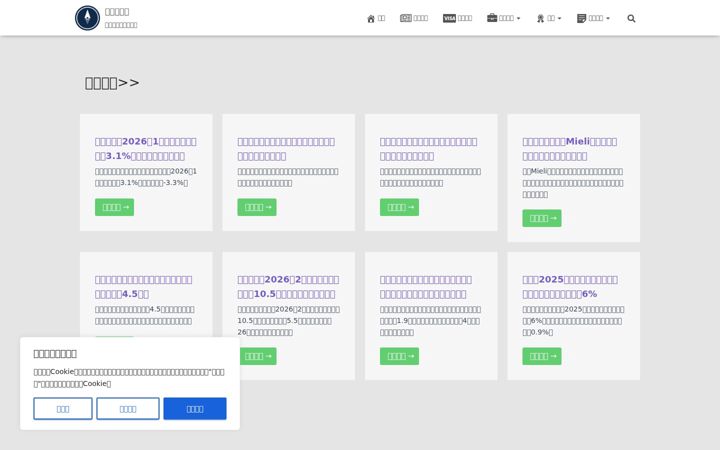The height and width of the screenshot is (450, 720).
Task: Click the section heading ending with >>
Action: [x=112, y=83]
